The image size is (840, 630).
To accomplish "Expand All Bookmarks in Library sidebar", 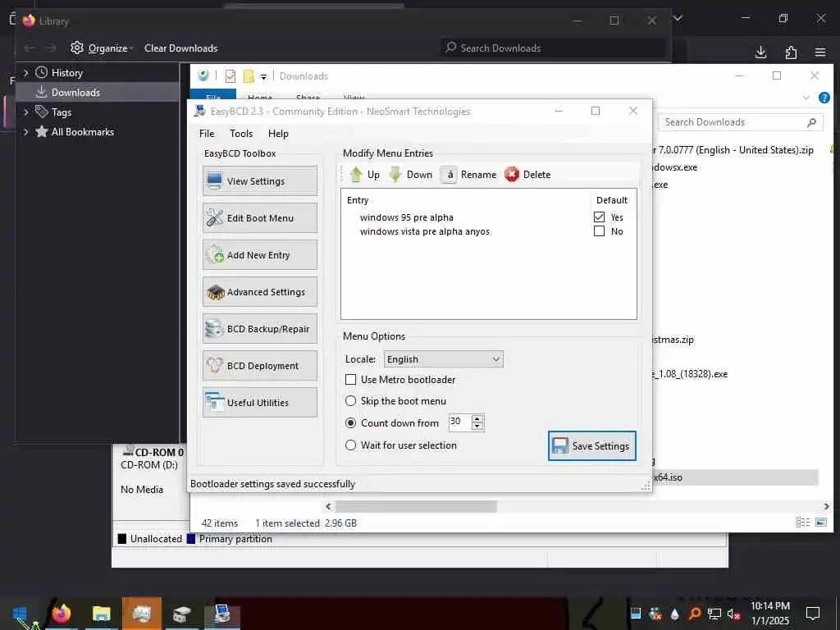I will coord(25,132).
